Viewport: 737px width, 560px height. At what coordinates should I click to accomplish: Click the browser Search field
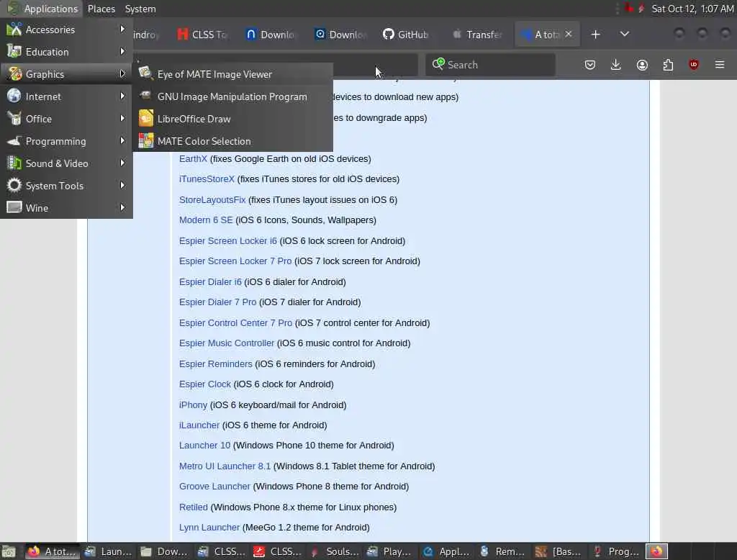(x=490, y=64)
